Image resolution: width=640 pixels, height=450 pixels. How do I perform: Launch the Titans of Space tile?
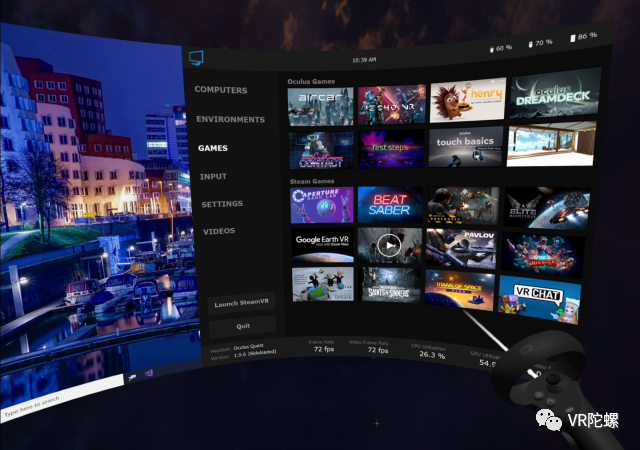[459, 290]
